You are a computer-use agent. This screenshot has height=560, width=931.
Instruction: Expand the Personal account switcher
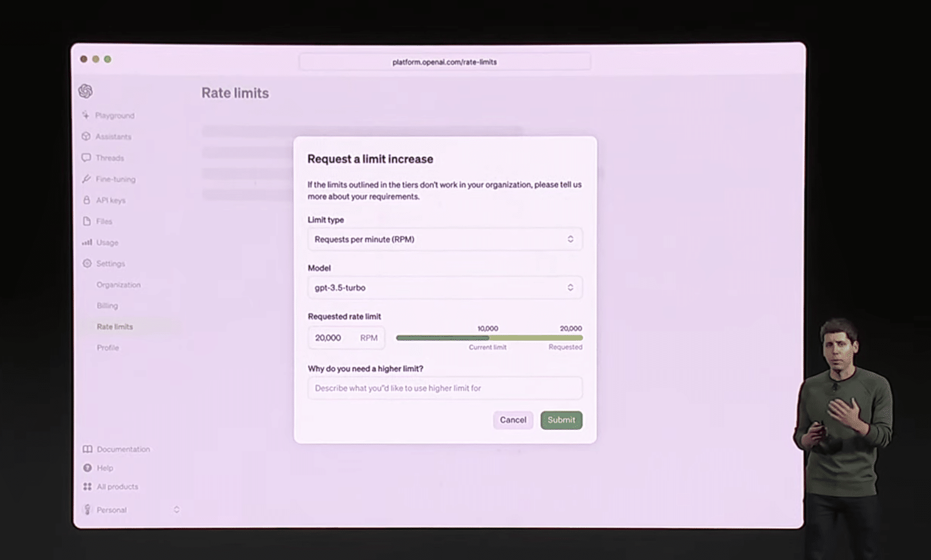point(176,510)
